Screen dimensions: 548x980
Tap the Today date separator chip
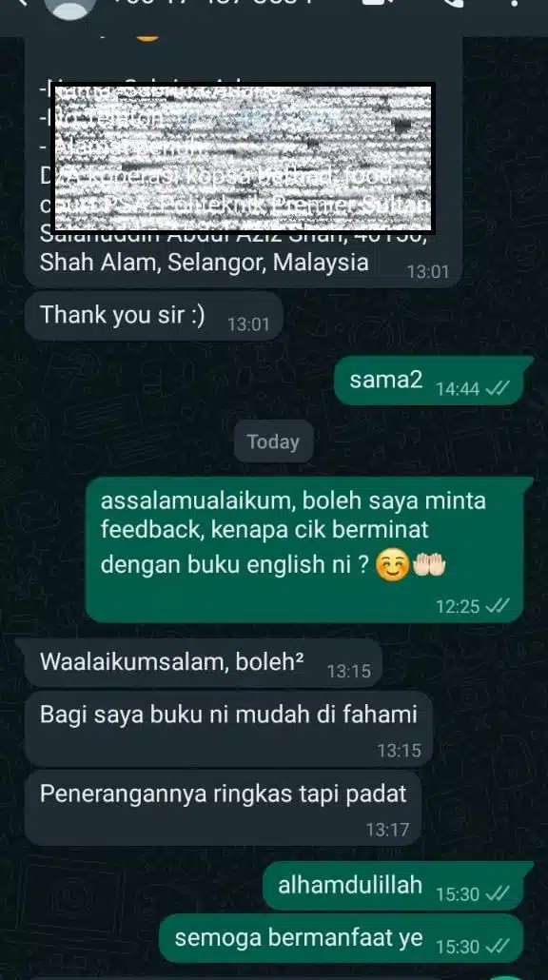click(273, 441)
